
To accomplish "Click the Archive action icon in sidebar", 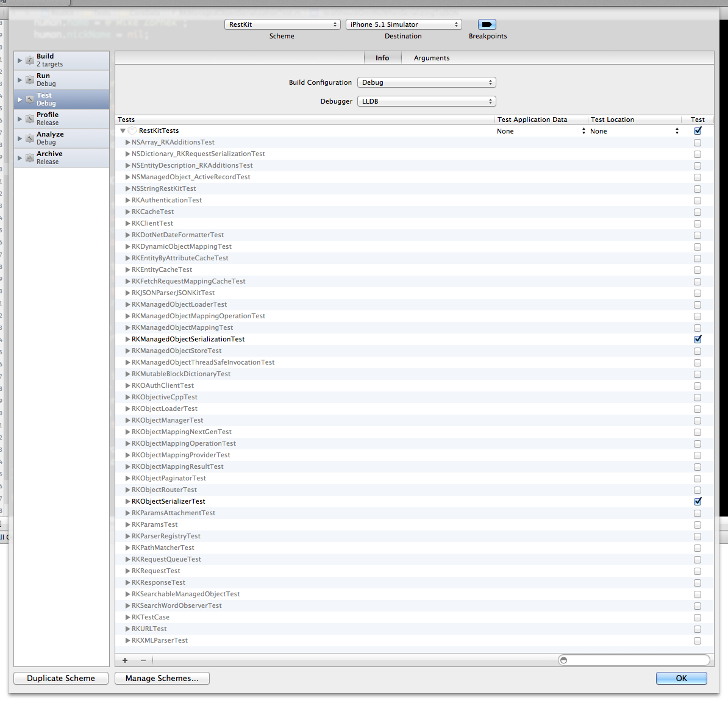I will 30,158.
